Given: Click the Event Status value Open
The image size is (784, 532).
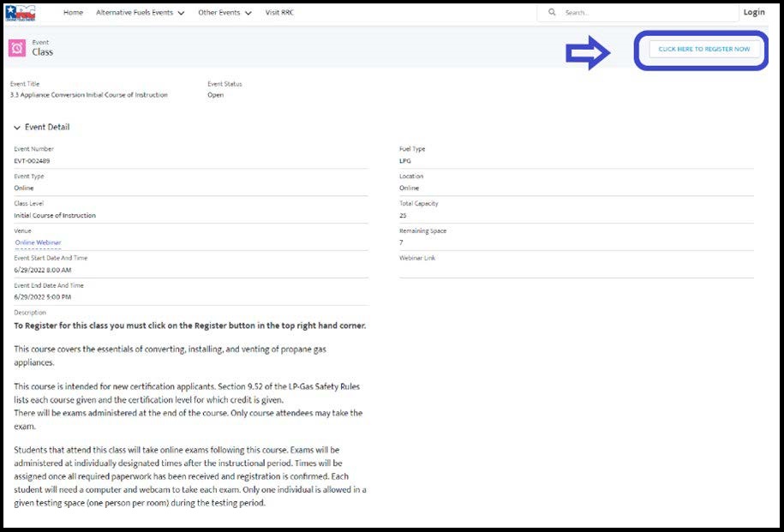Looking at the screenshot, I should pyautogui.click(x=216, y=95).
